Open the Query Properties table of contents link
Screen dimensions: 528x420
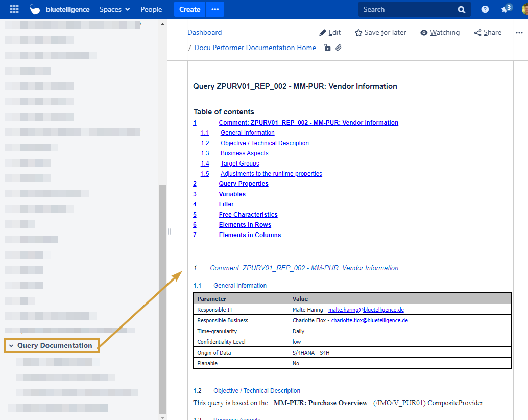(x=244, y=183)
